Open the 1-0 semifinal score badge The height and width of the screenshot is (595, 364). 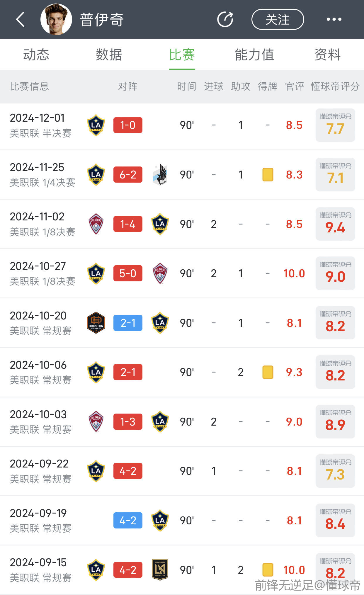(128, 125)
